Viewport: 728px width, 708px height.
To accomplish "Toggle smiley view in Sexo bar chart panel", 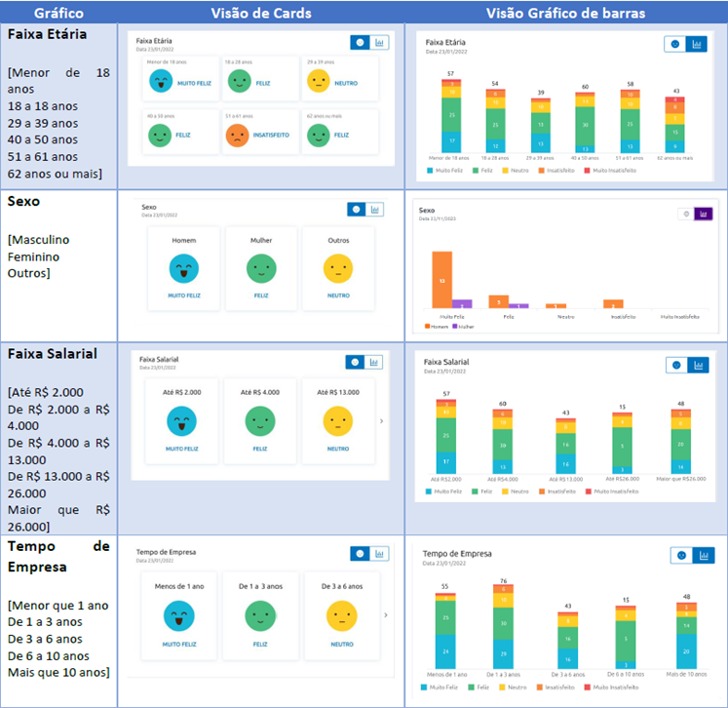I will pos(686,214).
